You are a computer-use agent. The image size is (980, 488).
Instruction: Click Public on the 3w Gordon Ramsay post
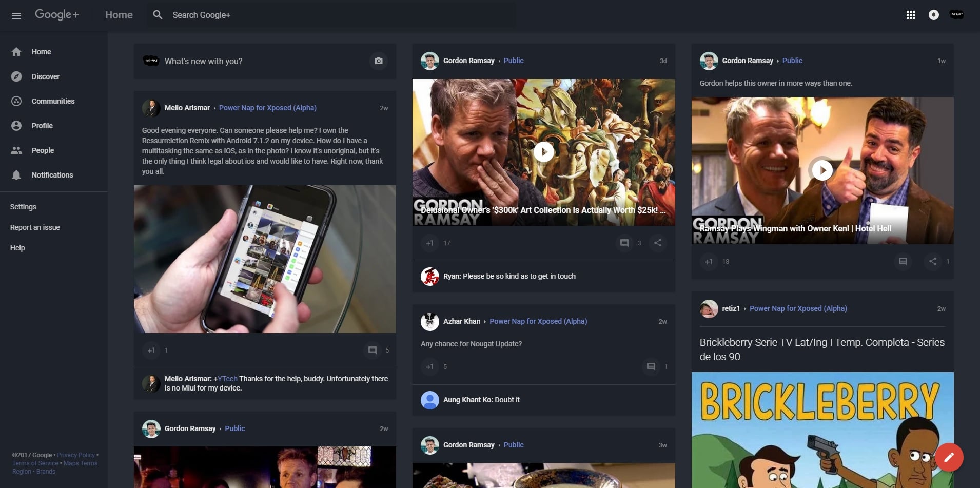point(514,445)
